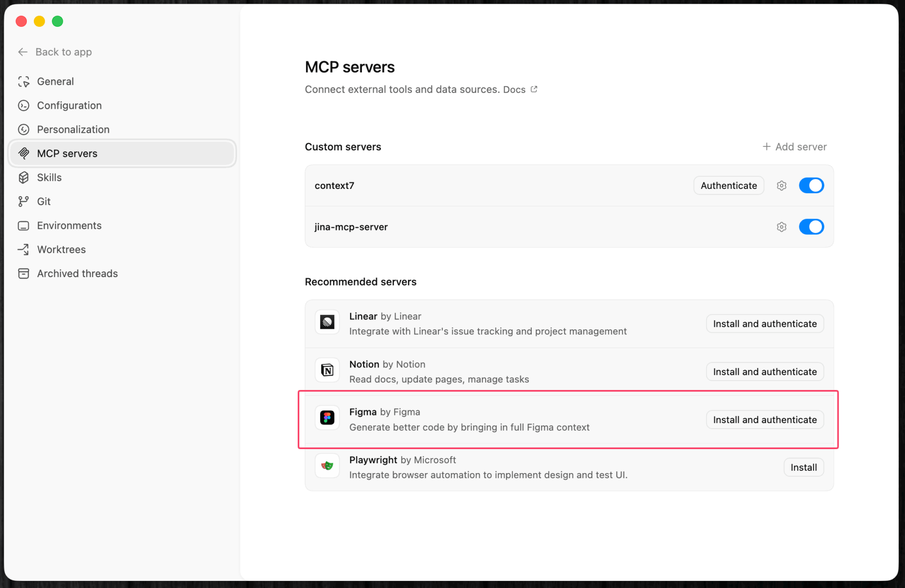Click the Linear app icon
The height and width of the screenshot is (588, 905).
pyautogui.click(x=327, y=322)
